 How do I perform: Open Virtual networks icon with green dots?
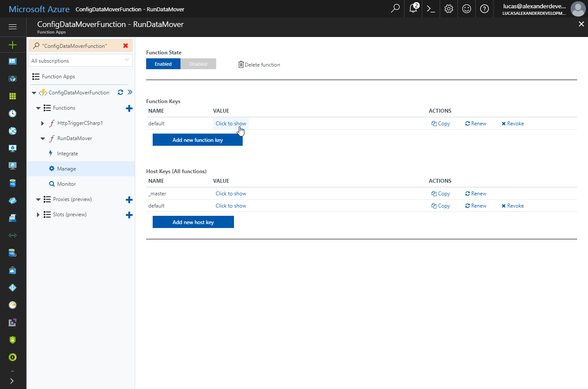[x=13, y=235]
